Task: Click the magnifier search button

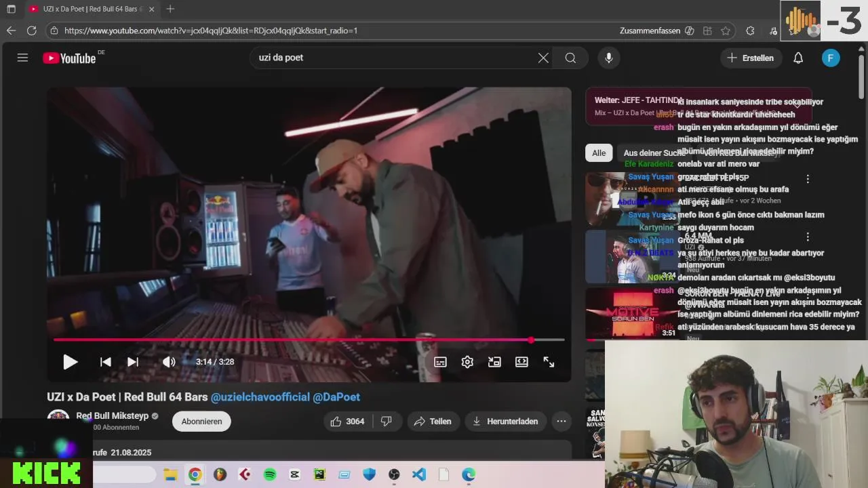Action: 570,58
